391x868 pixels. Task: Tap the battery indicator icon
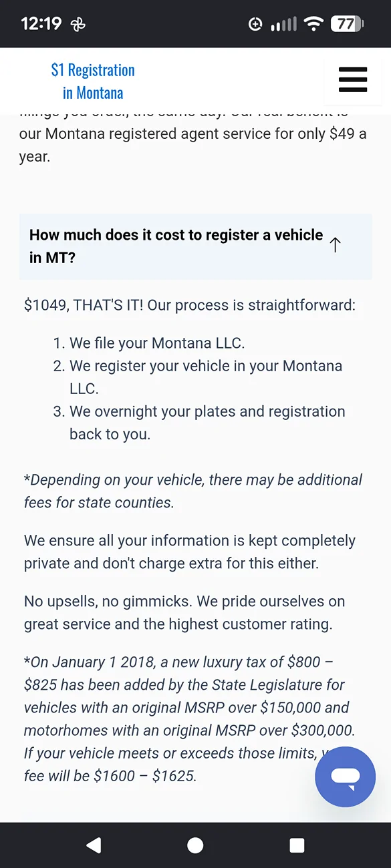347,24
